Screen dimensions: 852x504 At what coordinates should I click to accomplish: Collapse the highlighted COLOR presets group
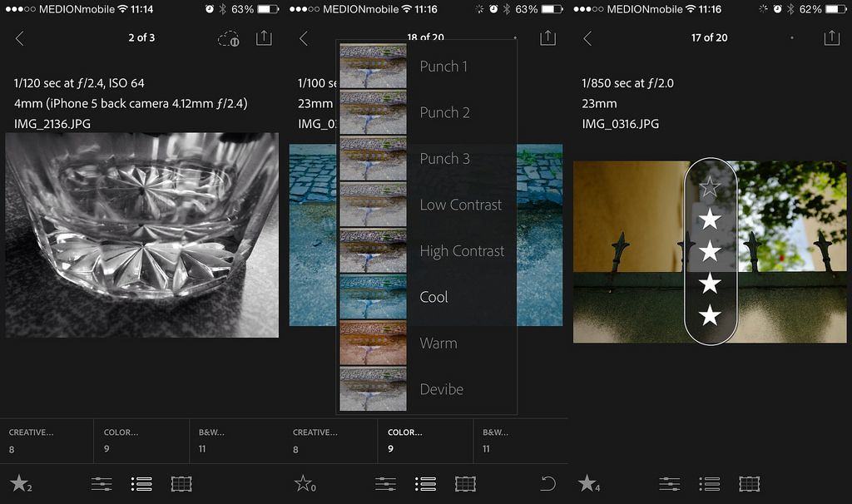point(425,441)
